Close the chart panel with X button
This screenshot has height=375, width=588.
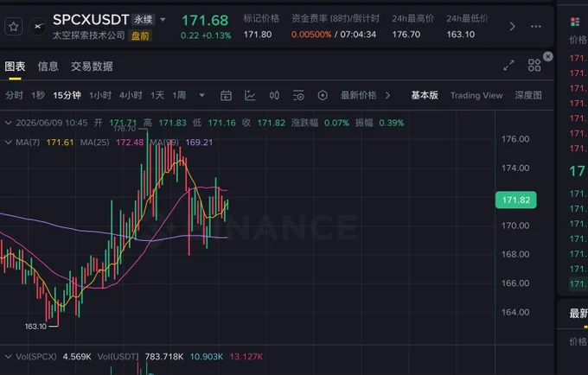pyautogui.click(x=548, y=56)
